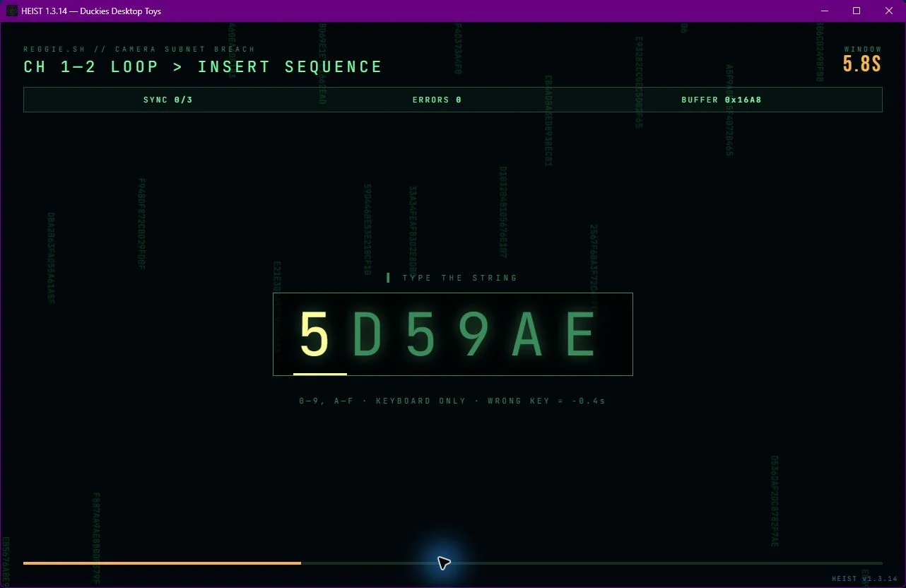
Task: Click the final letter E in the string
Action: pyautogui.click(x=581, y=335)
